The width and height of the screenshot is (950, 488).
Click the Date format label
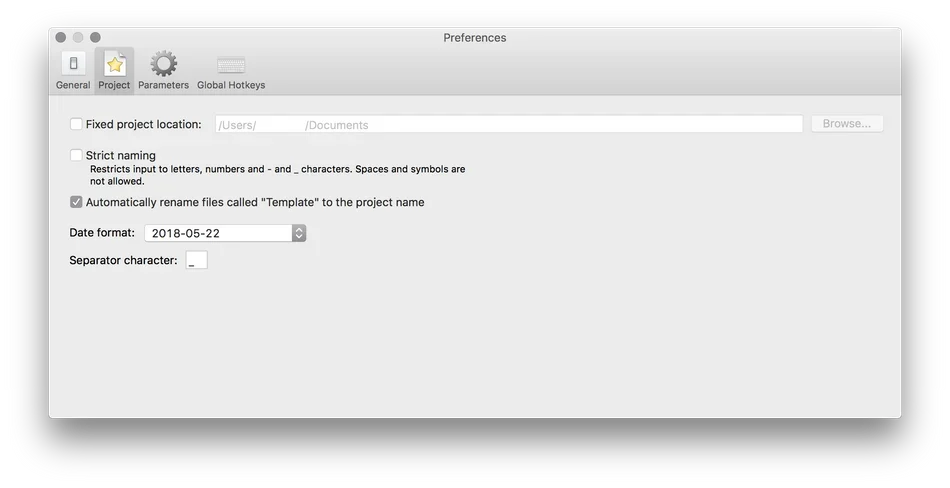point(102,233)
